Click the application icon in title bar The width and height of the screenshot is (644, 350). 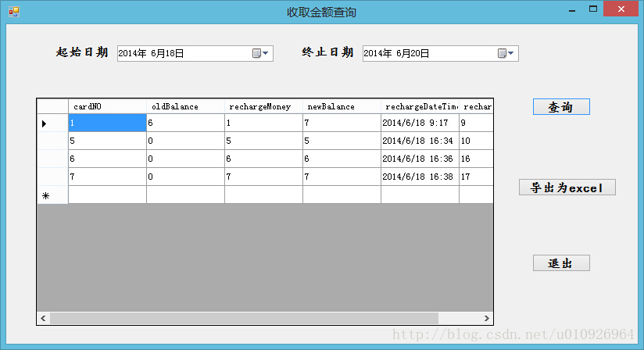pos(13,11)
